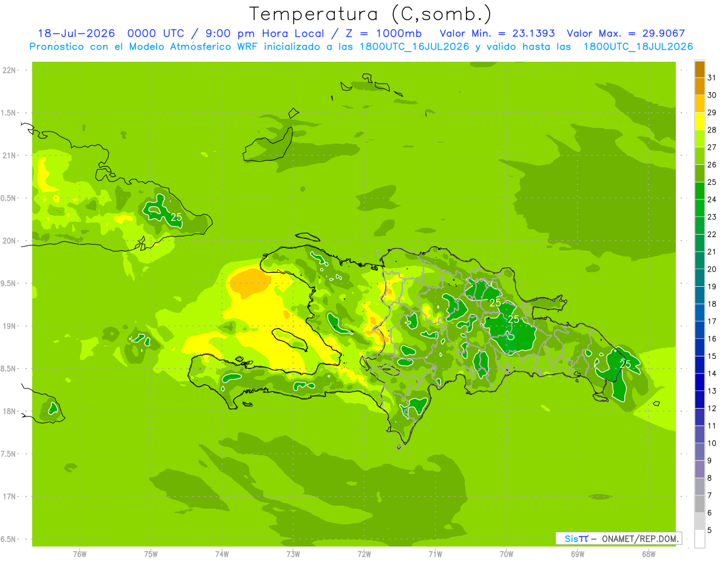Pick the legend swatch between 30 and 31
The height and width of the screenshot is (562, 728).
[x=699, y=87]
